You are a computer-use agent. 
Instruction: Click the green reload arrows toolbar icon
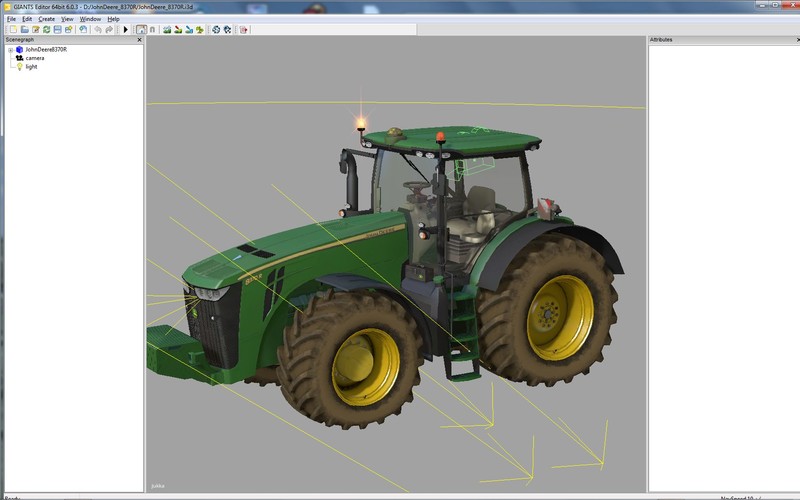coord(46,30)
